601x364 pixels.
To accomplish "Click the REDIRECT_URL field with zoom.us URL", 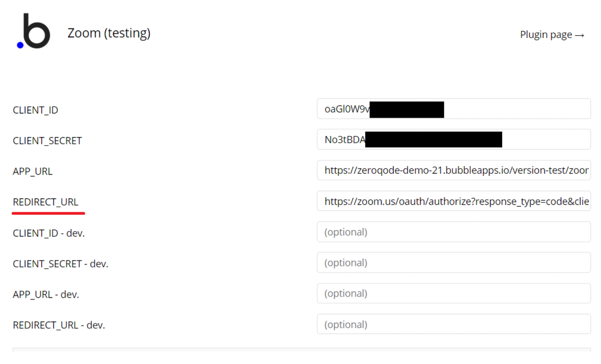I will [454, 201].
